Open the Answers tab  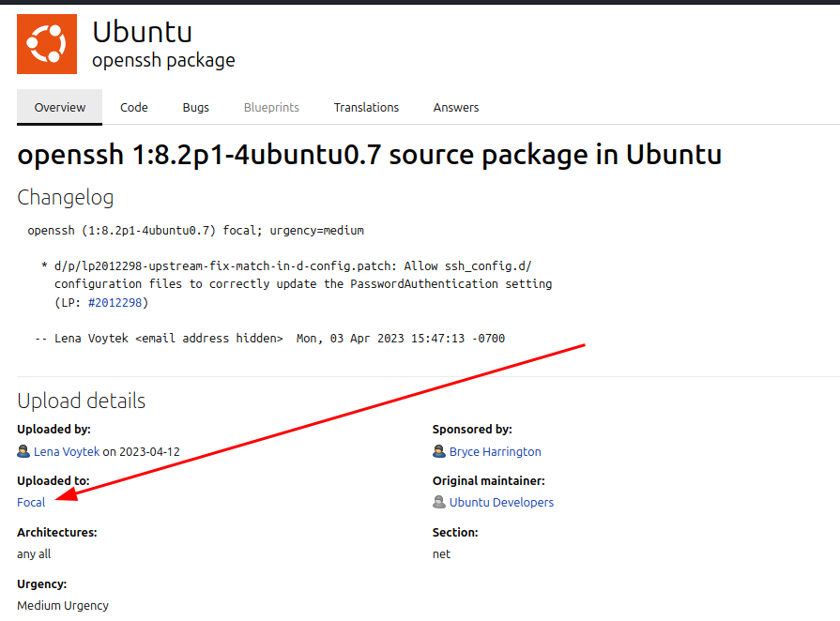(456, 108)
